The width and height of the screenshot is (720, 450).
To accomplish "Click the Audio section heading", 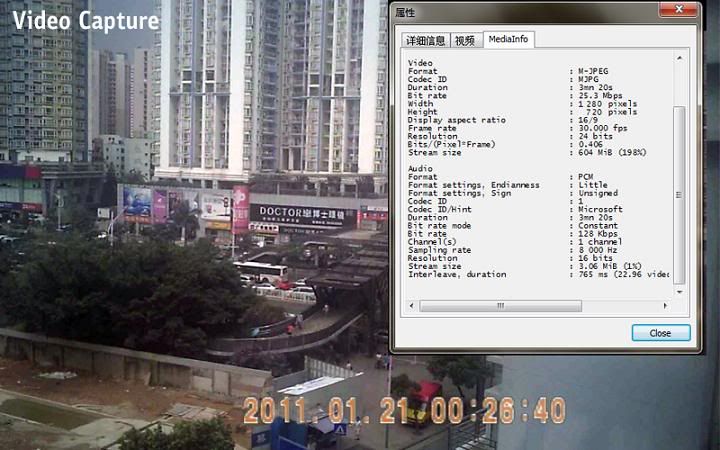I will tap(420, 169).
